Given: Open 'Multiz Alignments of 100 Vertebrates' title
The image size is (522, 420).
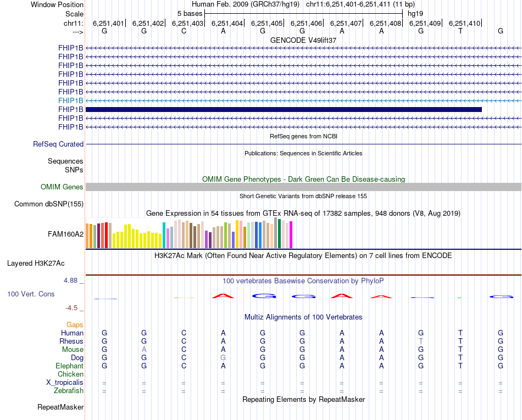Looking at the screenshot, I should click(x=303, y=317).
